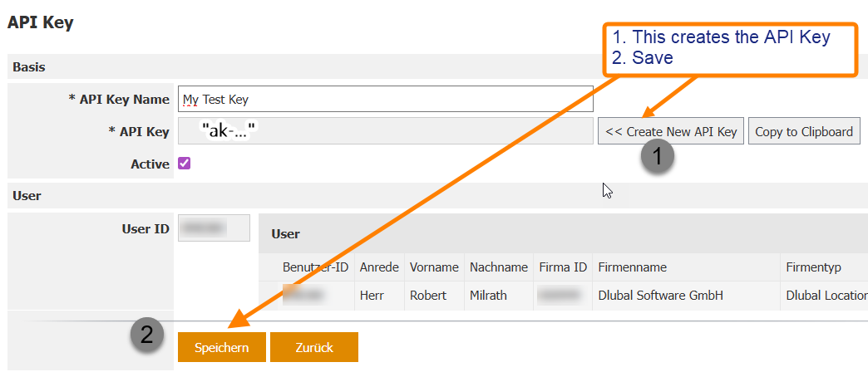
Task: Click the Anrede column header
Action: (x=379, y=267)
